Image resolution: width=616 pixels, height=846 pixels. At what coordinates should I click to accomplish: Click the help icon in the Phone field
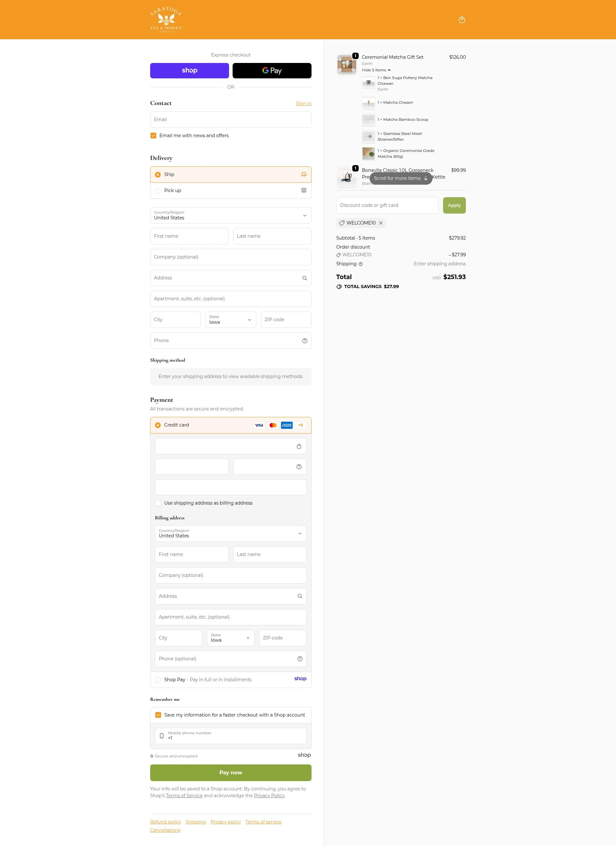coord(304,340)
